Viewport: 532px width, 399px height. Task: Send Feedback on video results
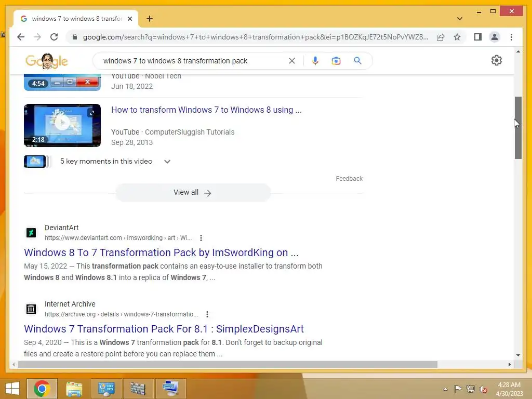[x=349, y=179]
